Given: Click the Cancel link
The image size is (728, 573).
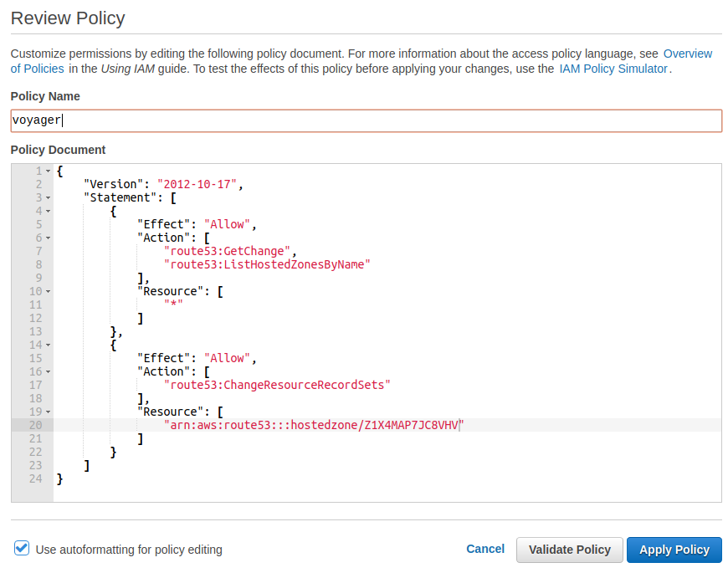Looking at the screenshot, I should (x=485, y=549).
